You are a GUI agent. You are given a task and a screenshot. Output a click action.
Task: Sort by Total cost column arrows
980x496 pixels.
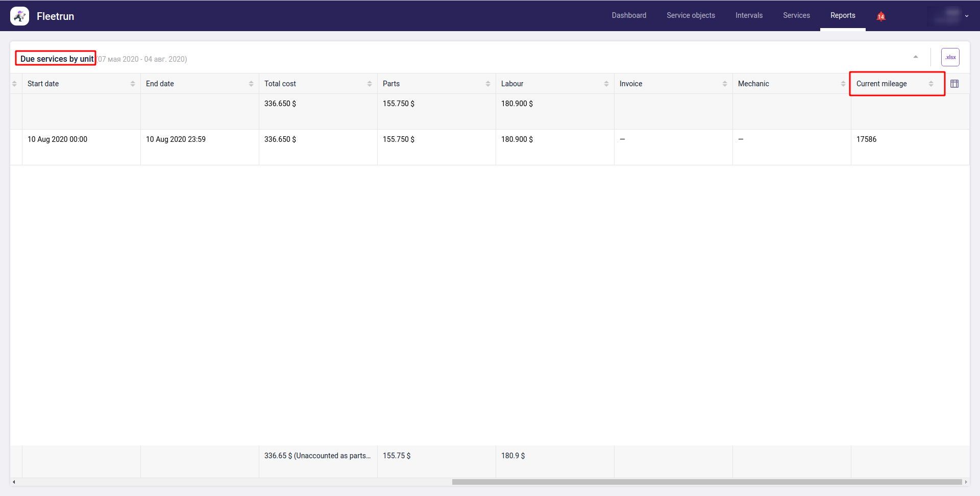(x=370, y=84)
